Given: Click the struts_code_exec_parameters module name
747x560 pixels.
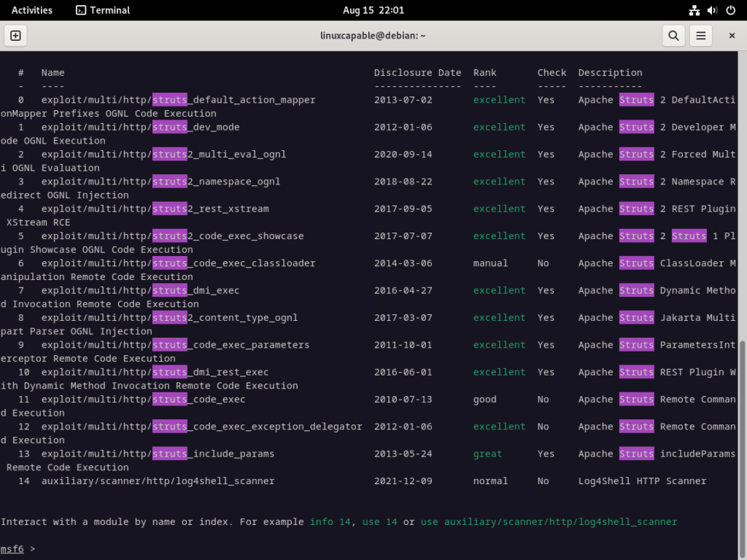Looking at the screenshot, I should [x=175, y=344].
